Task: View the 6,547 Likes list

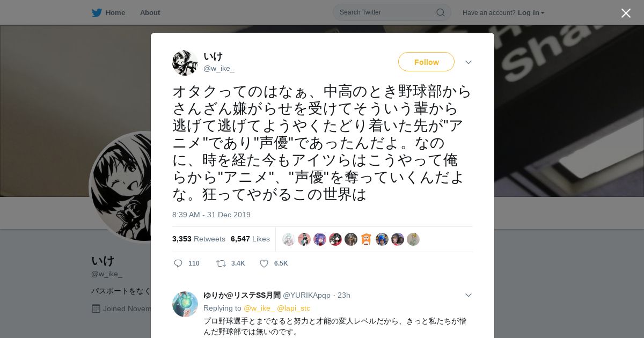Action: pos(250,239)
